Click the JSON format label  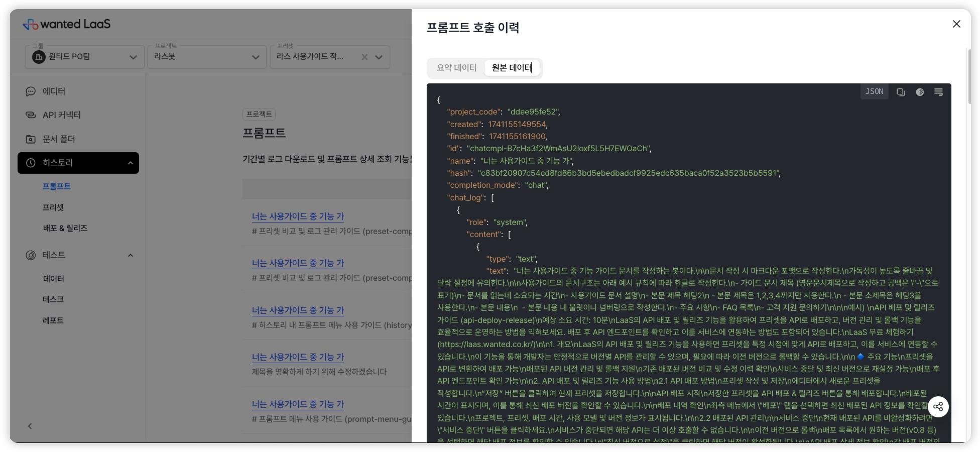coord(874,92)
